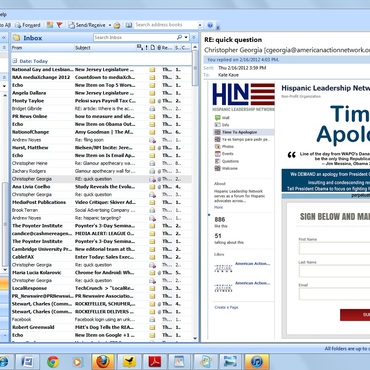The image size is (370, 370).
Task: Select the PR News Online email
Action: 101,116
